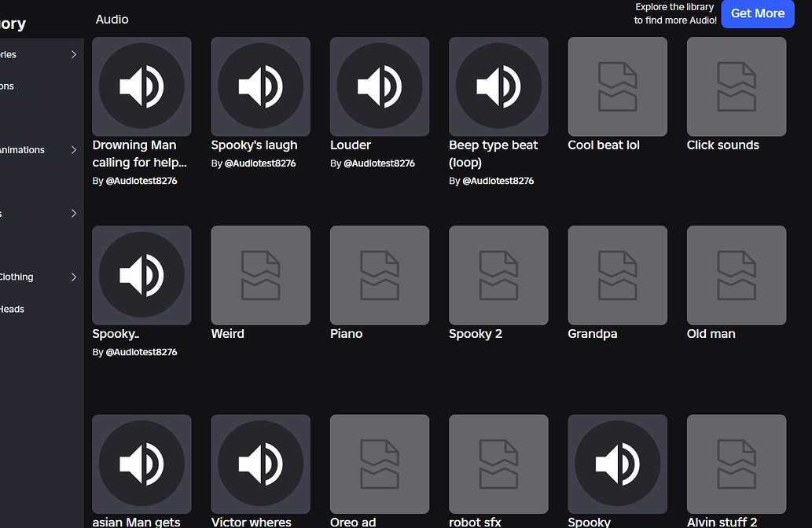
Task: Click the speaker icon on Victor wheres
Action: click(260, 464)
